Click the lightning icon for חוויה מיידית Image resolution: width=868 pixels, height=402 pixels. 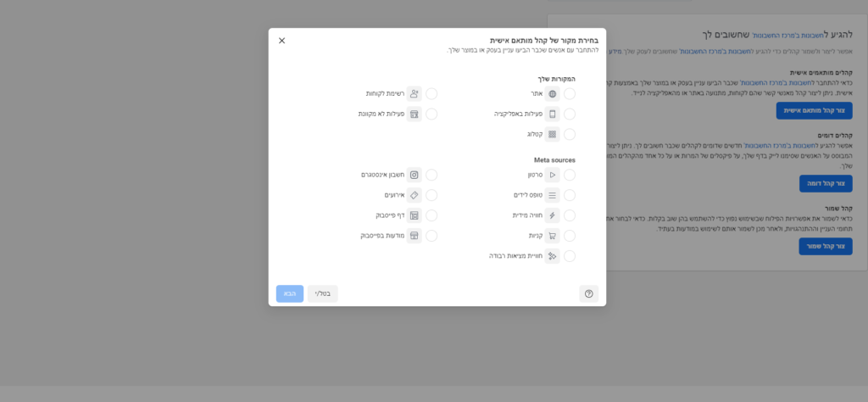tap(552, 215)
